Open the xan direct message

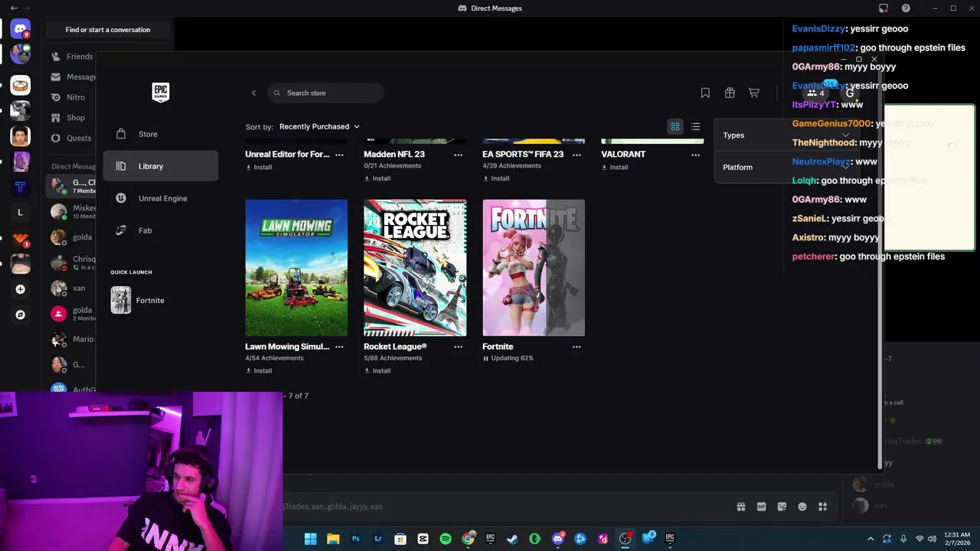[71, 289]
